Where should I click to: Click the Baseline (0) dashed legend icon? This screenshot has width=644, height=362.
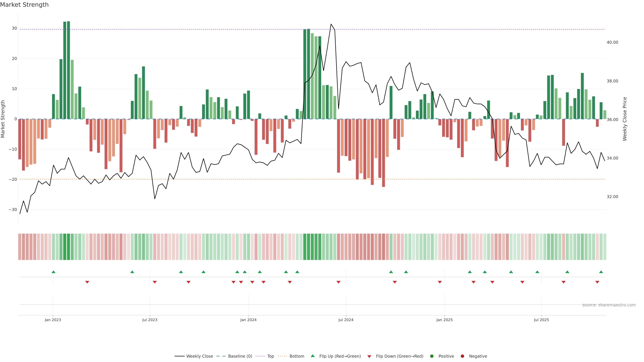[x=221, y=356]
